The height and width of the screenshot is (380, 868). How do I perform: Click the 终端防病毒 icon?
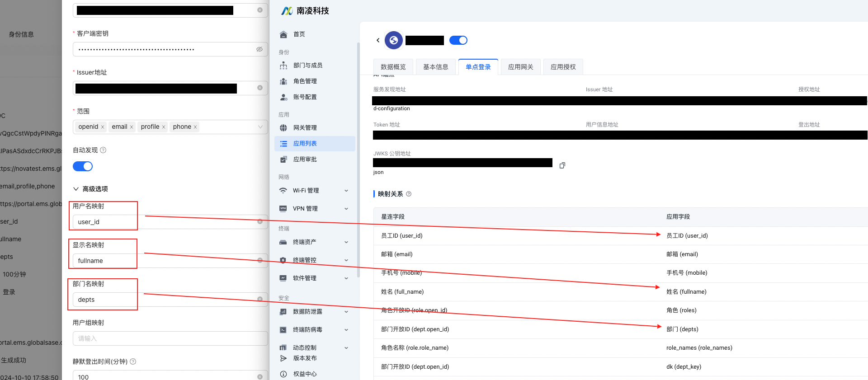283,330
